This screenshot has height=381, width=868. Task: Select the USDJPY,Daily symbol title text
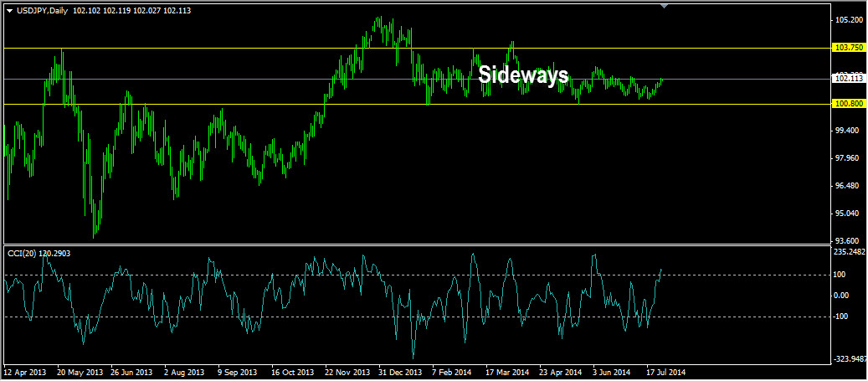pos(42,10)
